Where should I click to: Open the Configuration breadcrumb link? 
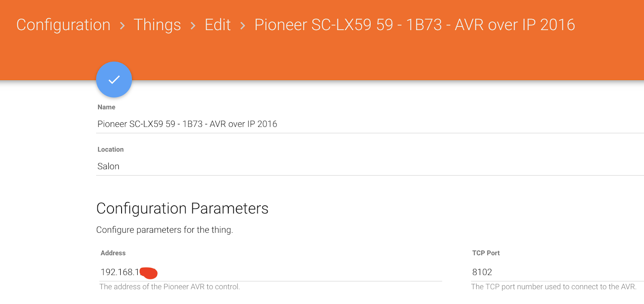point(63,25)
